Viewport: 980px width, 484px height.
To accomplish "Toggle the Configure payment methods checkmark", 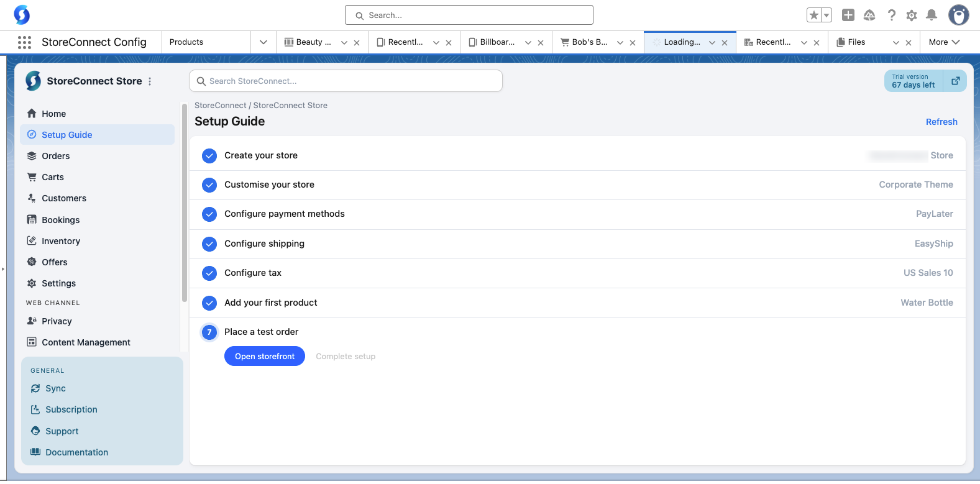I will point(209,214).
